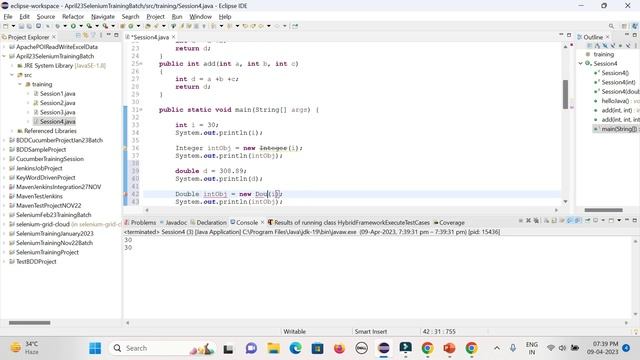Viewport: 640px width, 360px height.
Task: Open the Source menu
Action: [x=46, y=17]
